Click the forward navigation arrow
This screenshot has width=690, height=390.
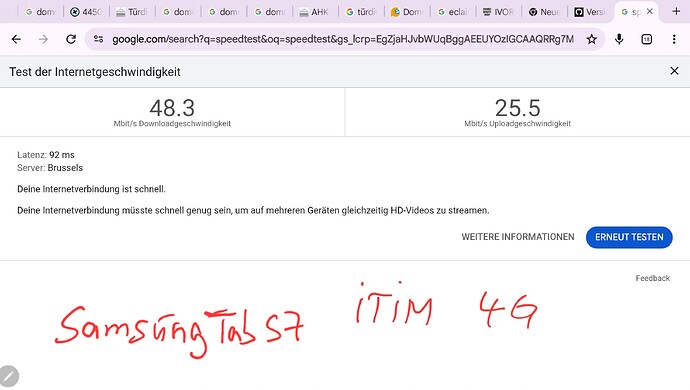pos(43,40)
